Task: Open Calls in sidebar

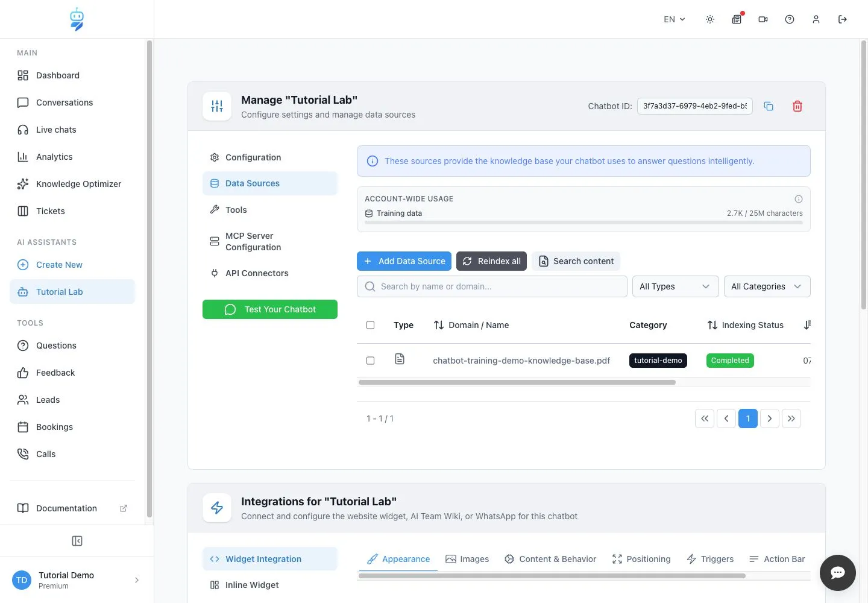Action: pyautogui.click(x=72, y=454)
